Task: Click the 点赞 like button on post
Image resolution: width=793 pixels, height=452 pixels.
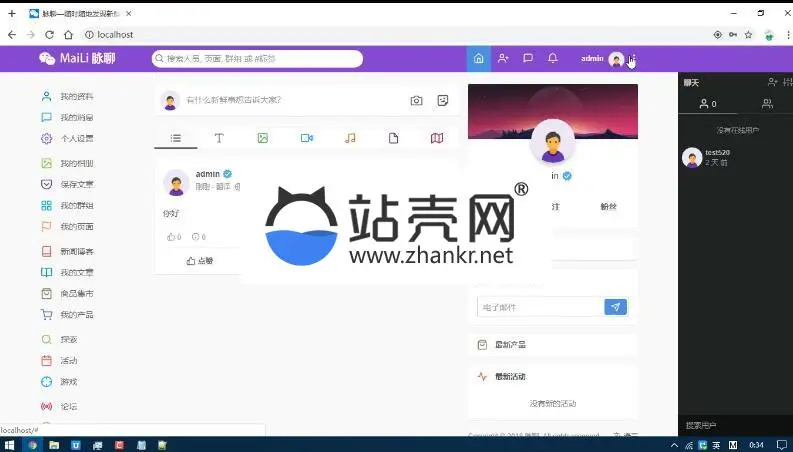Action: pos(200,261)
